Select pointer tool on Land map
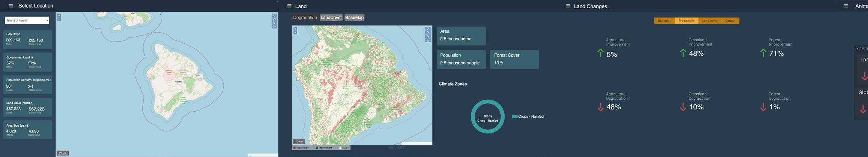Image resolution: width=868 pixels, height=157 pixels. pos(428,36)
